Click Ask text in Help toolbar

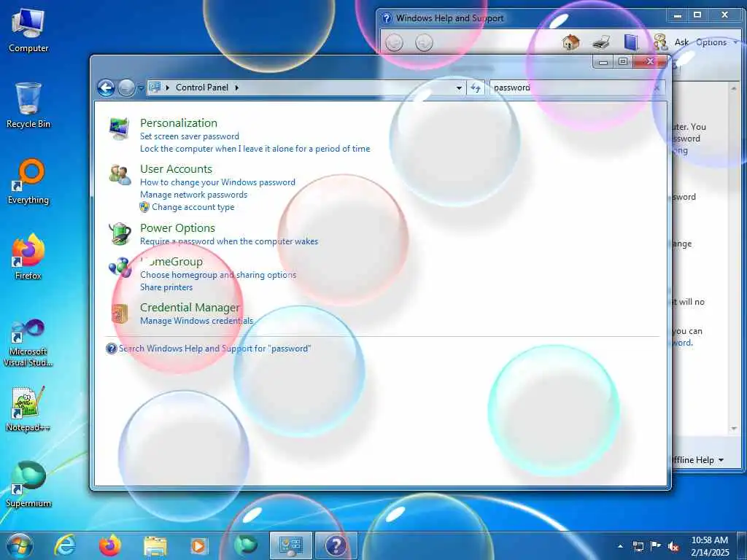pyautogui.click(x=681, y=42)
